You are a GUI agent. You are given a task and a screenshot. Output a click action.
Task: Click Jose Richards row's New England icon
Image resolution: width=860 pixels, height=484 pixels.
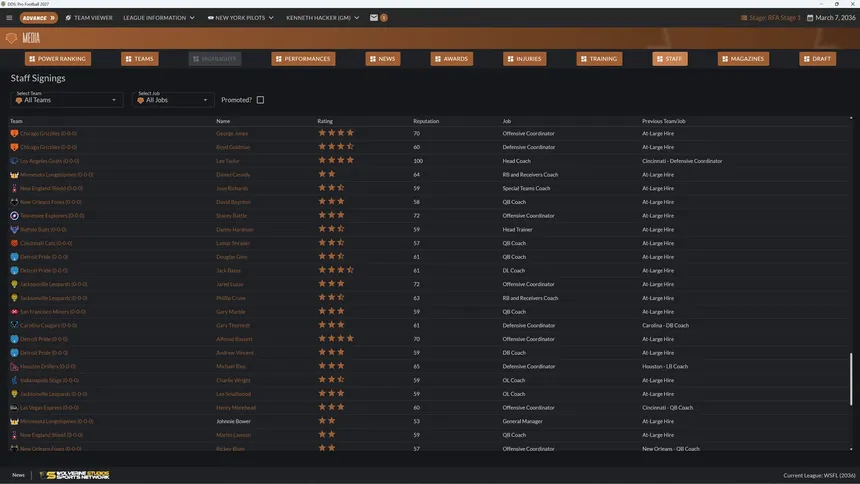pos(14,188)
